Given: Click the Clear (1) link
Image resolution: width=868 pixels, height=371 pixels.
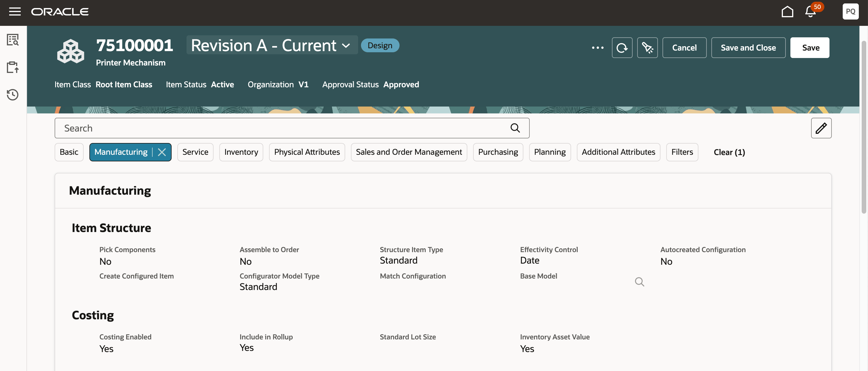Looking at the screenshot, I should point(729,152).
